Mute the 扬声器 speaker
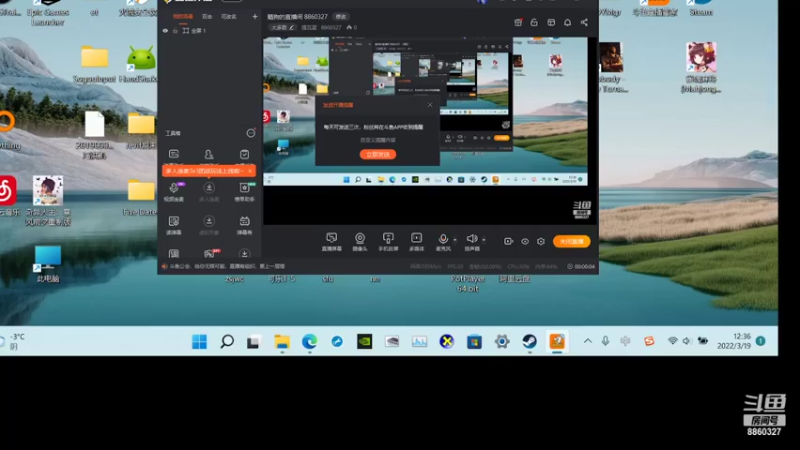The height and width of the screenshot is (450, 800). [472, 241]
